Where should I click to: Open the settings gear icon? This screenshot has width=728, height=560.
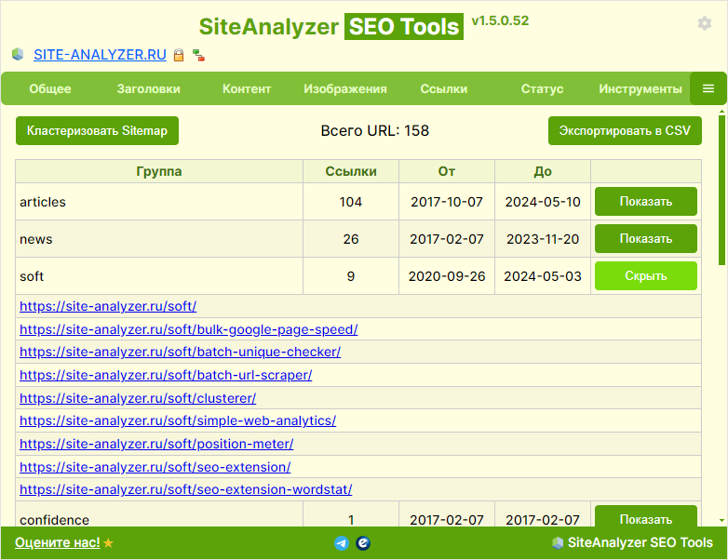click(x=705, y=23)
